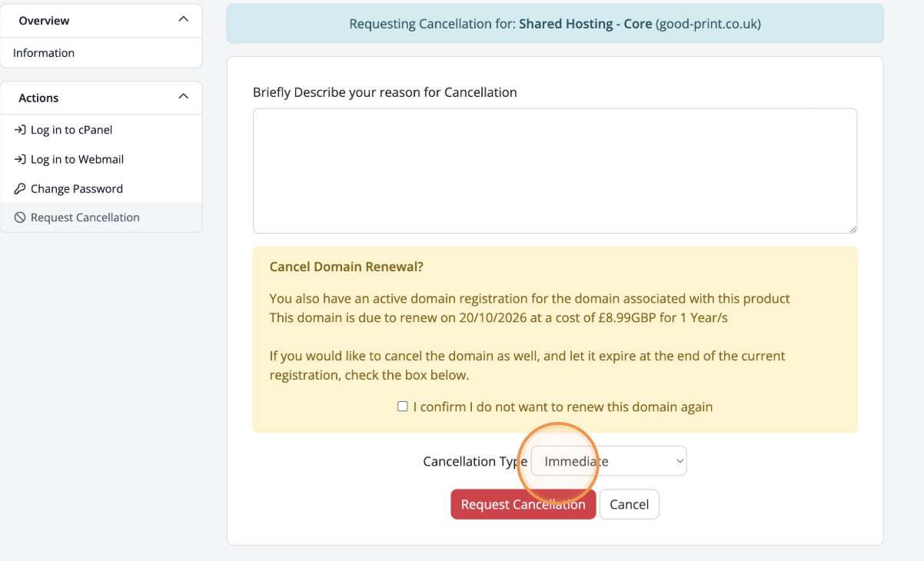The width and height of the screenshot is (924, 561).
Task: Click the login arrow icon beside Webmail
Action: [x=20, y=159]
